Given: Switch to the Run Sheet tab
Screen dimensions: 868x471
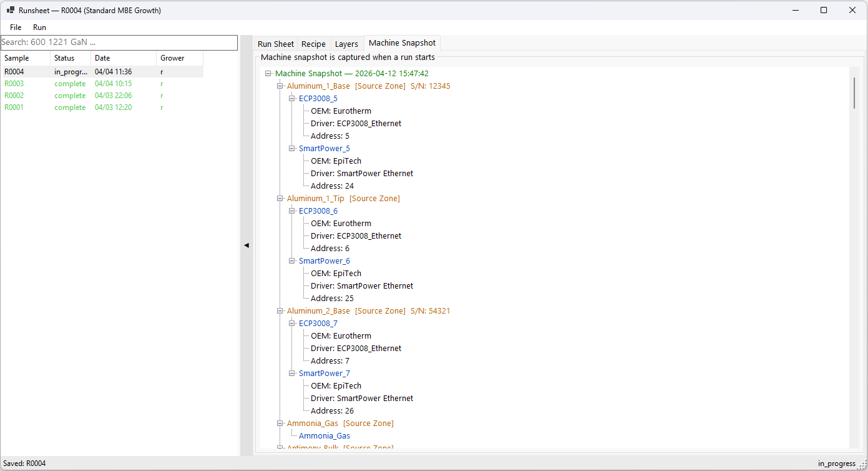Looking at the screenshot, I should pos(275,44).
